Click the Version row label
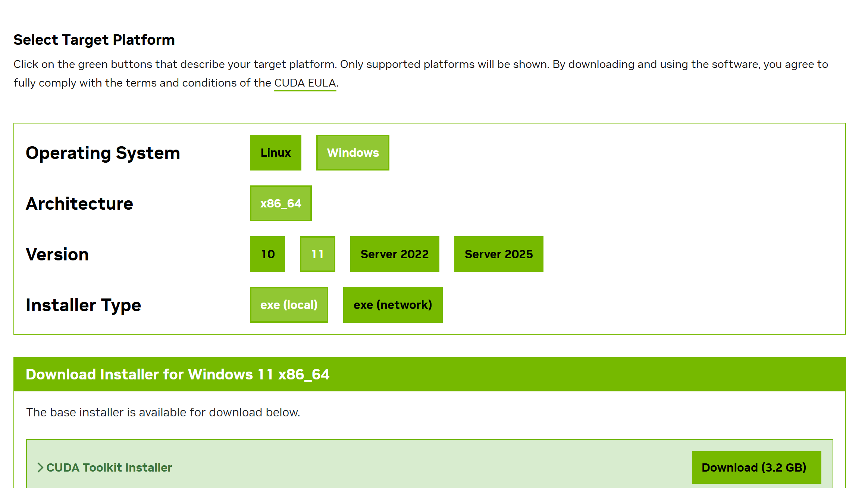This screenshot has width=868, height=488. pos(57,254)
